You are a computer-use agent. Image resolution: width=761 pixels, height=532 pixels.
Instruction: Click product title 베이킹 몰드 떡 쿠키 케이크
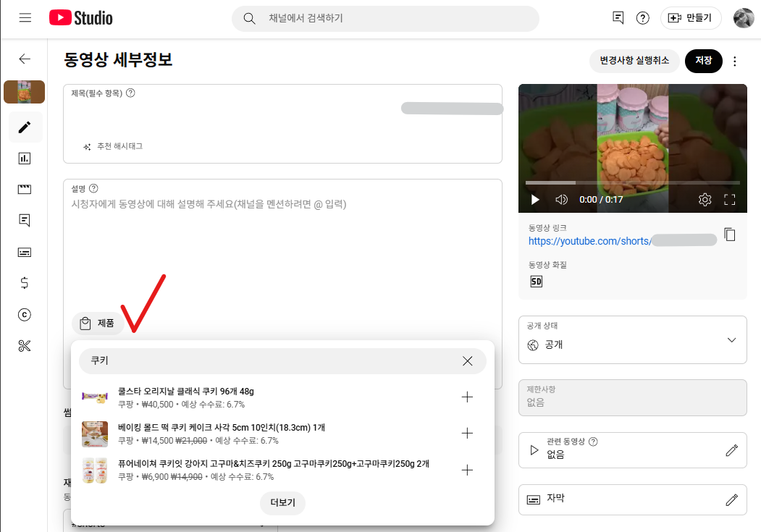[x=222, y=428]
